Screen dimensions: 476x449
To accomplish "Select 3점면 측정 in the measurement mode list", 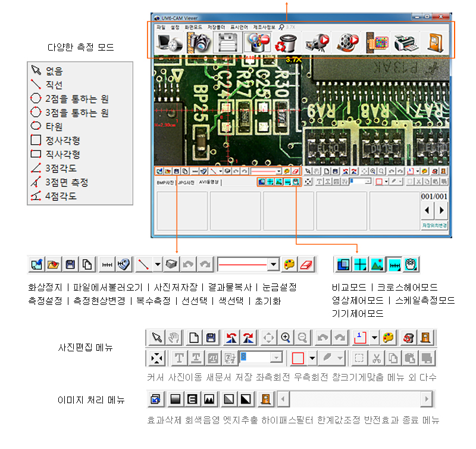I will [60, 182].
